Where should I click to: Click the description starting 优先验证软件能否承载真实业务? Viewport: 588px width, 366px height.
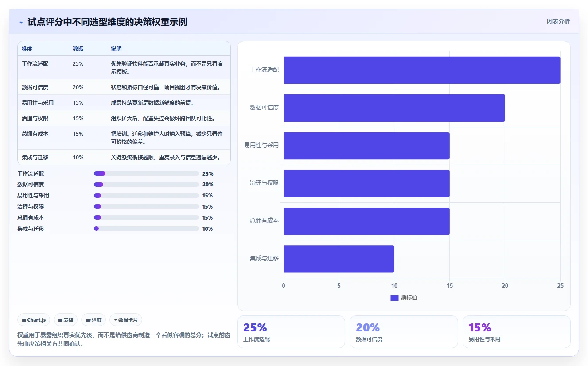[x=167, y=67]
